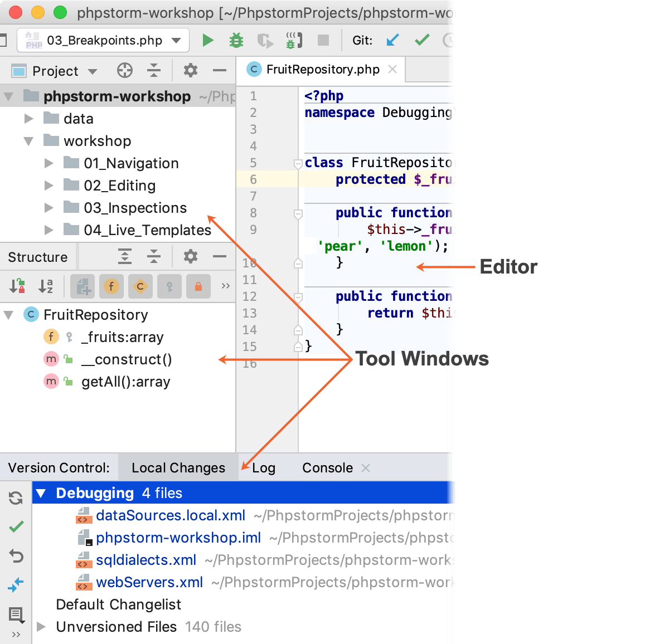Open the Console tab in Version Control
Image resolution: width=669 pixels, height=644 pixels.
click(x=327, y=467)
